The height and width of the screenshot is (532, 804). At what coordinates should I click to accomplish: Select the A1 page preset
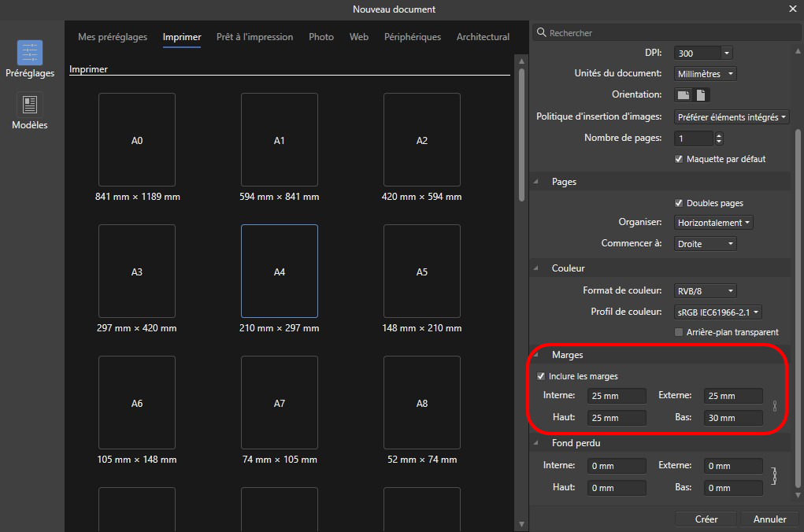click(280, 140)
